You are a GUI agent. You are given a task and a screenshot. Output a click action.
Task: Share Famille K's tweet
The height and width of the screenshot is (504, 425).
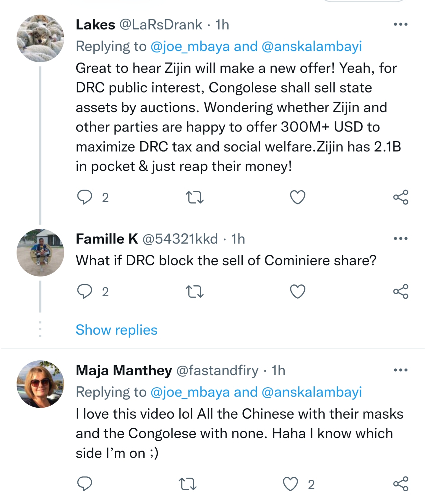(400, 292)
